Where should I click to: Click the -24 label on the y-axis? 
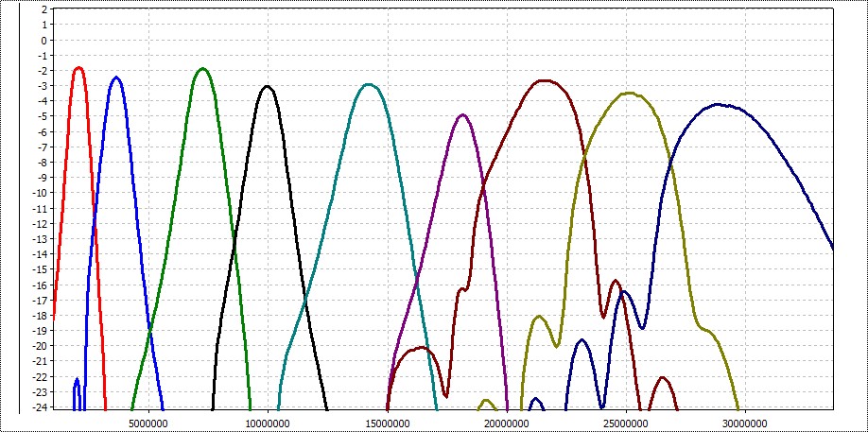click(38, 406)
